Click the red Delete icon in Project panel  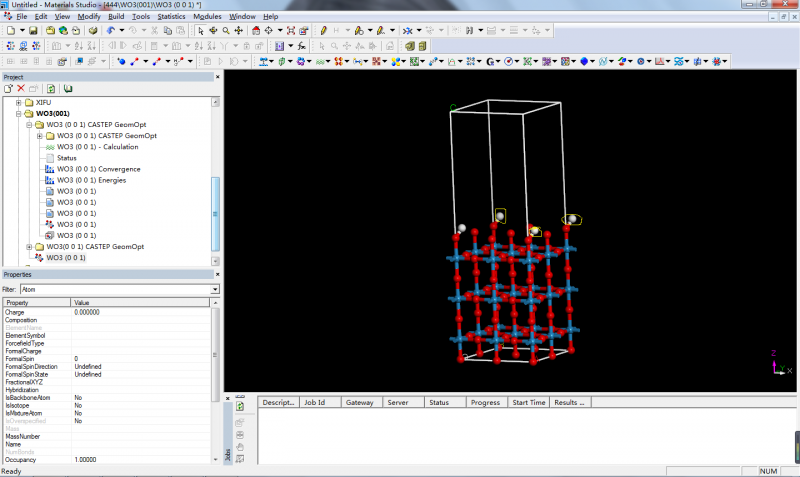tap(21, 89)
